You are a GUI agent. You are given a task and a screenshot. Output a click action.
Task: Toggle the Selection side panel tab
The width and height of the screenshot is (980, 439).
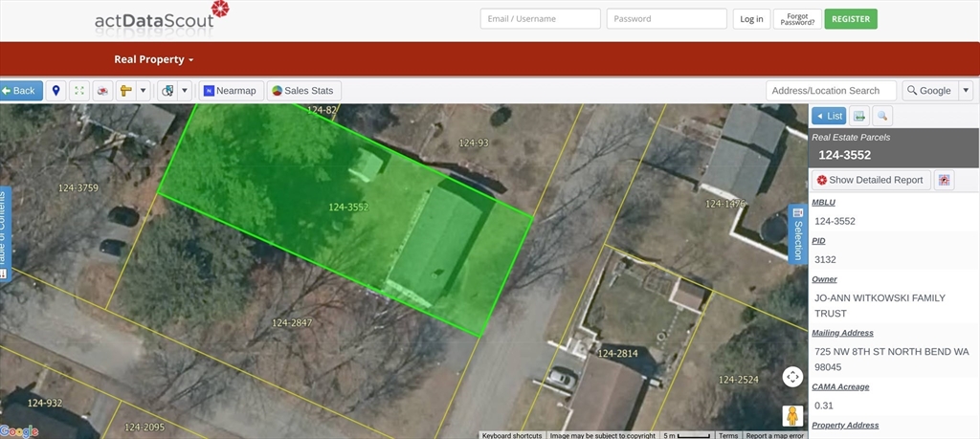tap(796, 233)
